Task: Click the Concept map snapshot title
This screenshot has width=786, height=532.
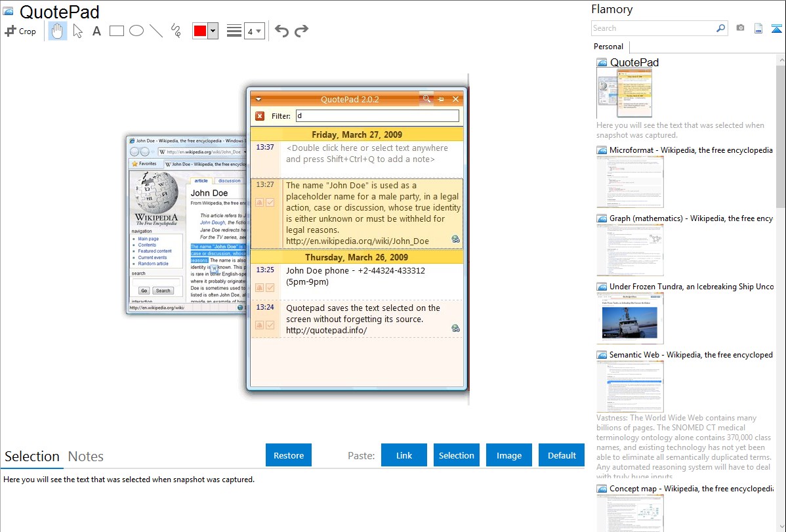Action: (692, 489)
